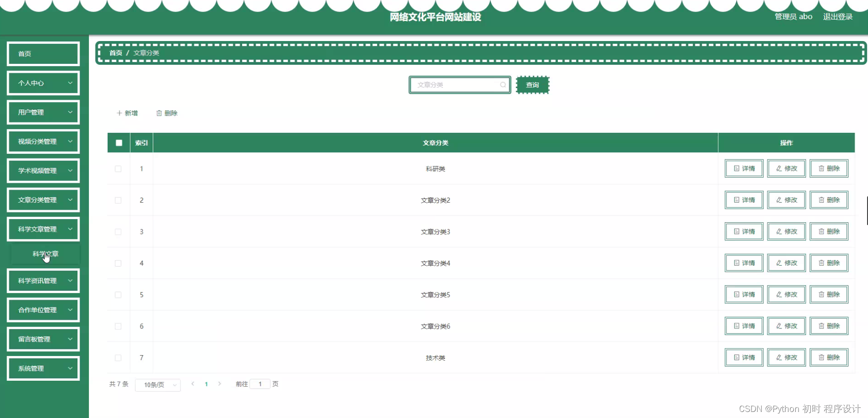Check the box for row 3 文章分类3
The width and height of the screenshot is (868, 418).
(x=118, y=232)
